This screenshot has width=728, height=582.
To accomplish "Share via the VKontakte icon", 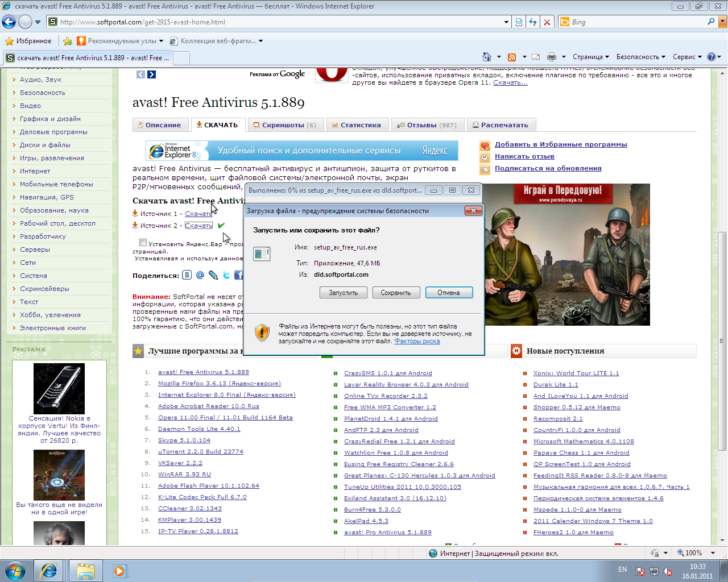I will [187, 275].
